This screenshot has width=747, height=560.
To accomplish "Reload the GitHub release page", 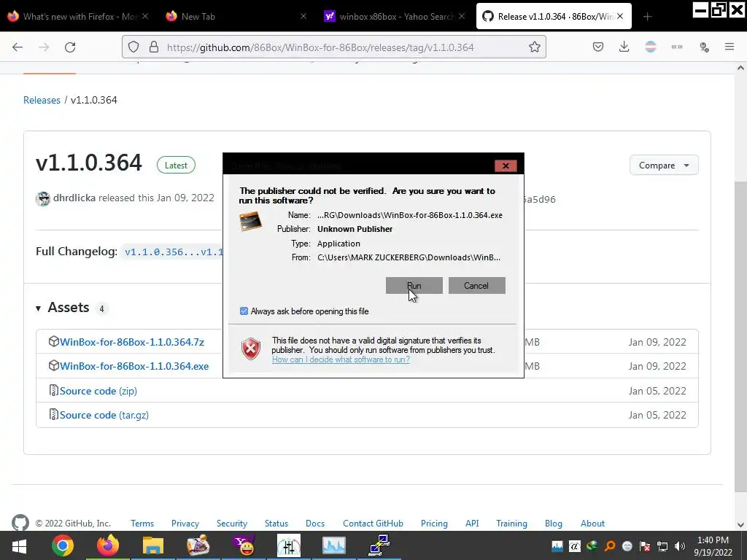I will click(70, 47).
